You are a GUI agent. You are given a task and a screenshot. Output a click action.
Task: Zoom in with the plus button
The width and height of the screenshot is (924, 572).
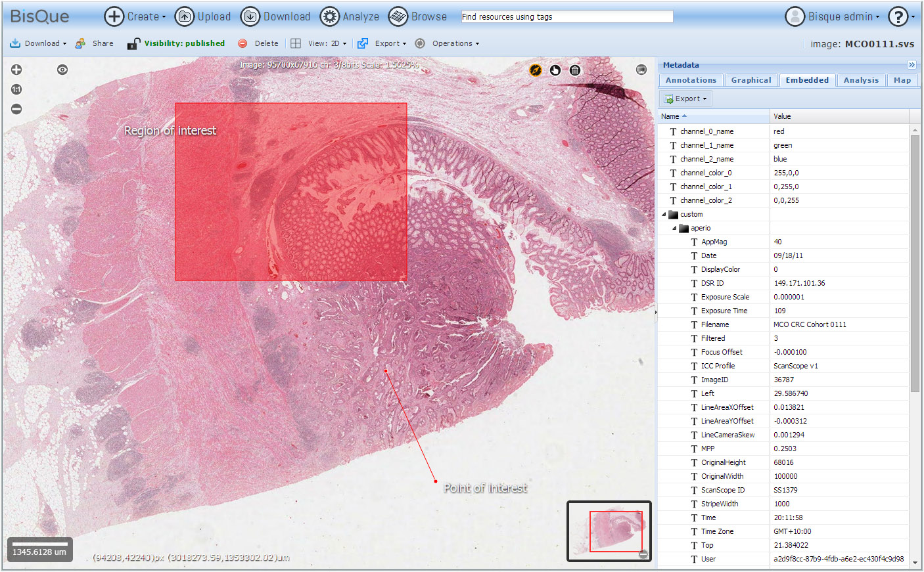(x=16, y=70)
